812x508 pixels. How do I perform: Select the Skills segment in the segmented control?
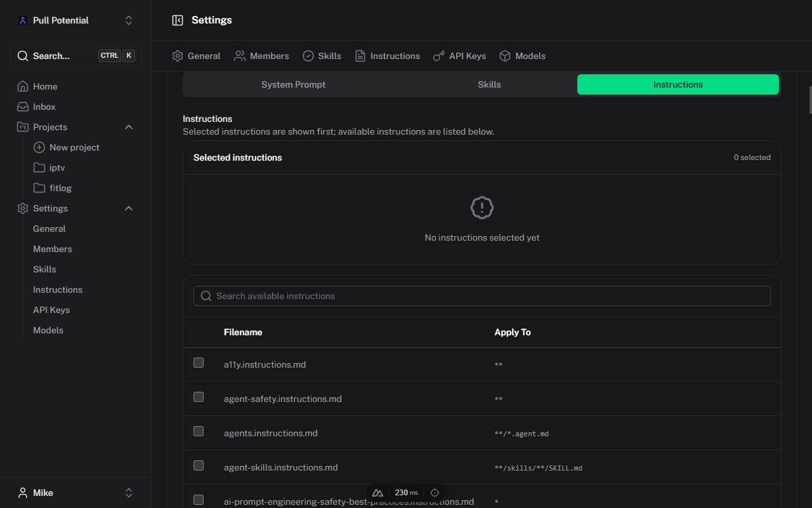[x=489, y=84]
